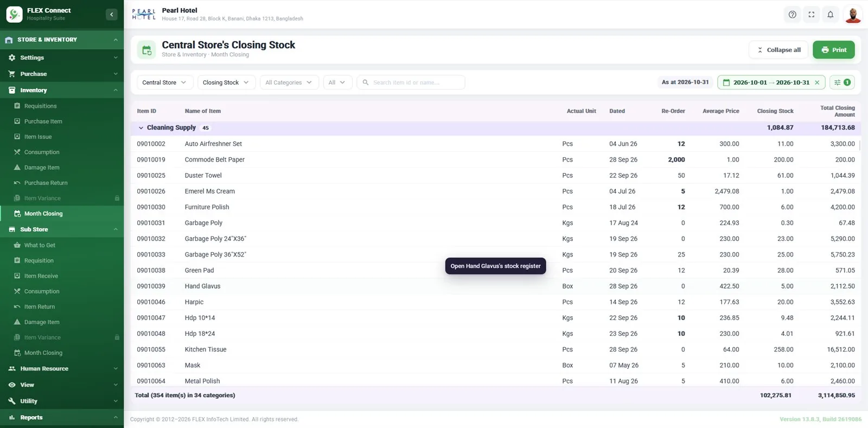Sort by Closing Stock column header
This screenshot has width=868, height=428.
[x=775, y=111]
